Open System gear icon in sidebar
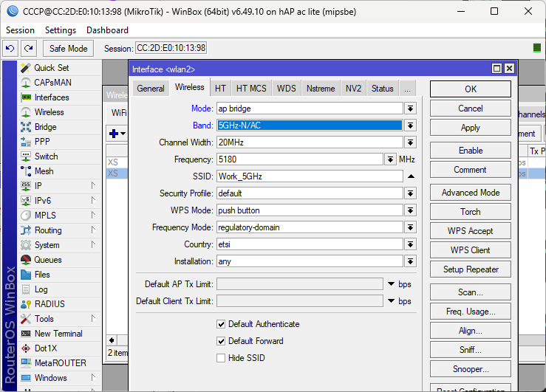 click(x=26, y=245)
